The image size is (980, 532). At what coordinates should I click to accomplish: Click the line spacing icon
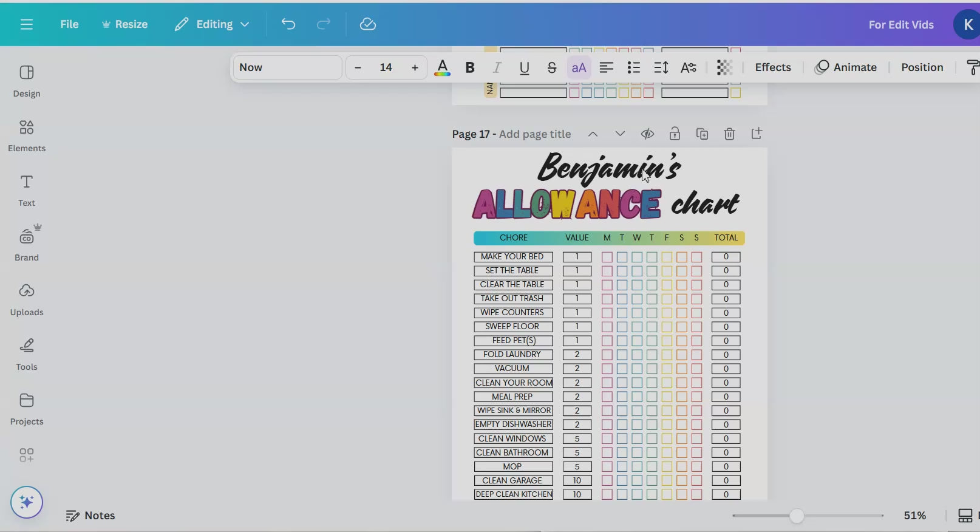click(x=661, y=67)
